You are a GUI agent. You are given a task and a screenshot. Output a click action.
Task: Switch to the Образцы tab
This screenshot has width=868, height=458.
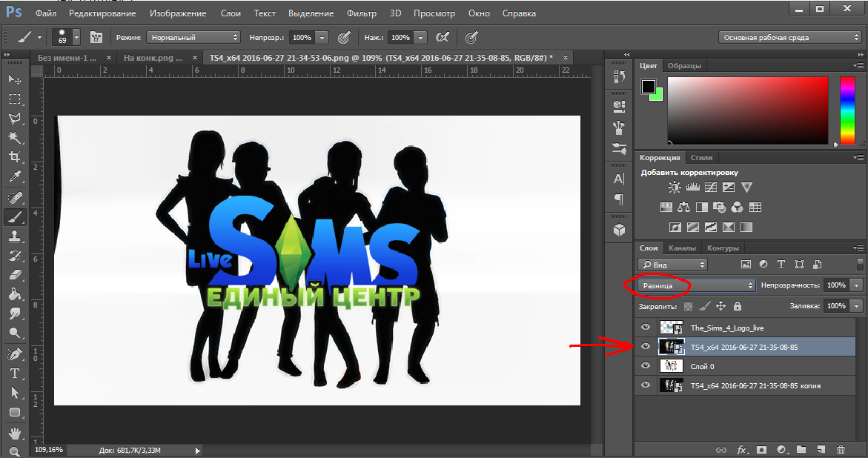pyautogui.click(x=684, y=66)
